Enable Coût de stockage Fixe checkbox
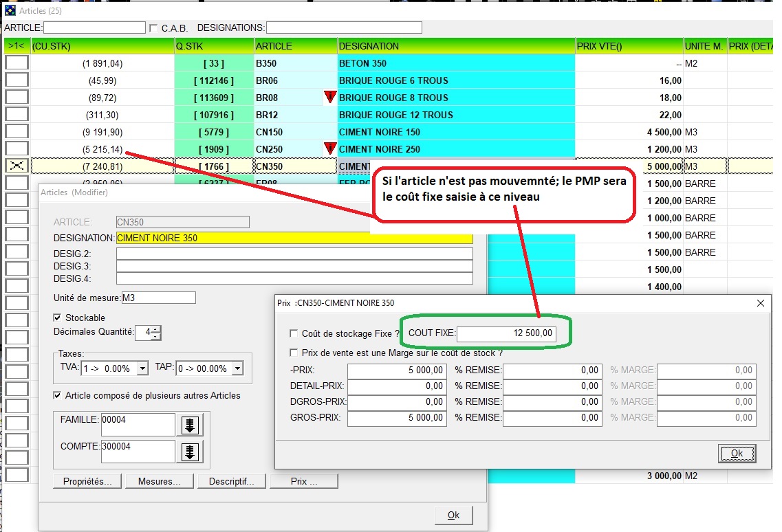The height and width of the screenshot is (532, 782). (x=294, y=334)
